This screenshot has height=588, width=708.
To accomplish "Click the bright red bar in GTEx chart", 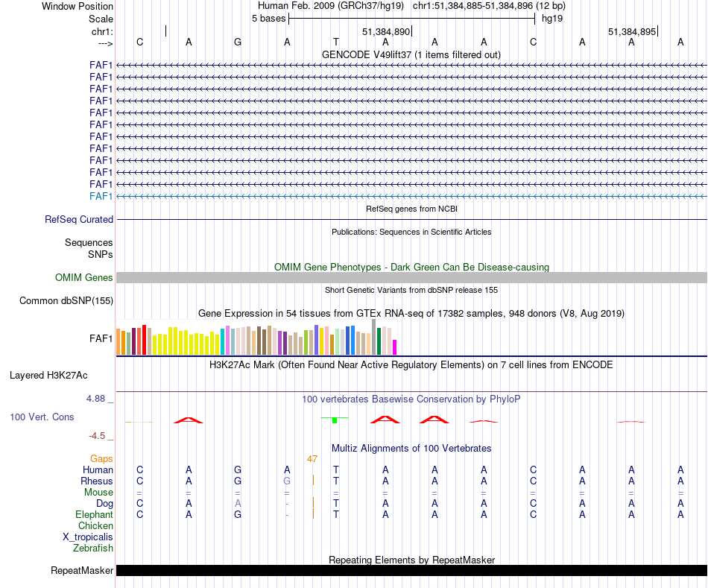I will tap(144, 340).
